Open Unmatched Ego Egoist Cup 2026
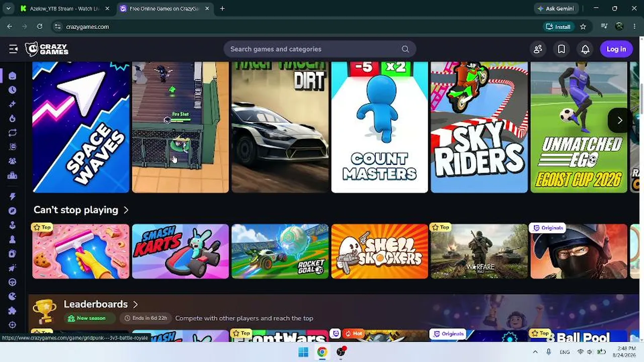Image resolution: width=644 pixels, height=362 pixels. [x=579, y=127]
